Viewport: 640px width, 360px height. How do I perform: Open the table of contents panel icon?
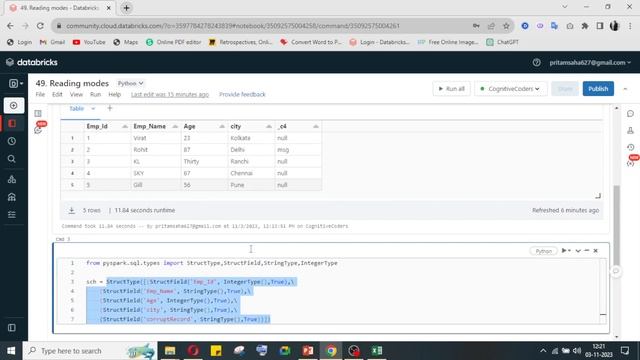[x=38, y=113]
